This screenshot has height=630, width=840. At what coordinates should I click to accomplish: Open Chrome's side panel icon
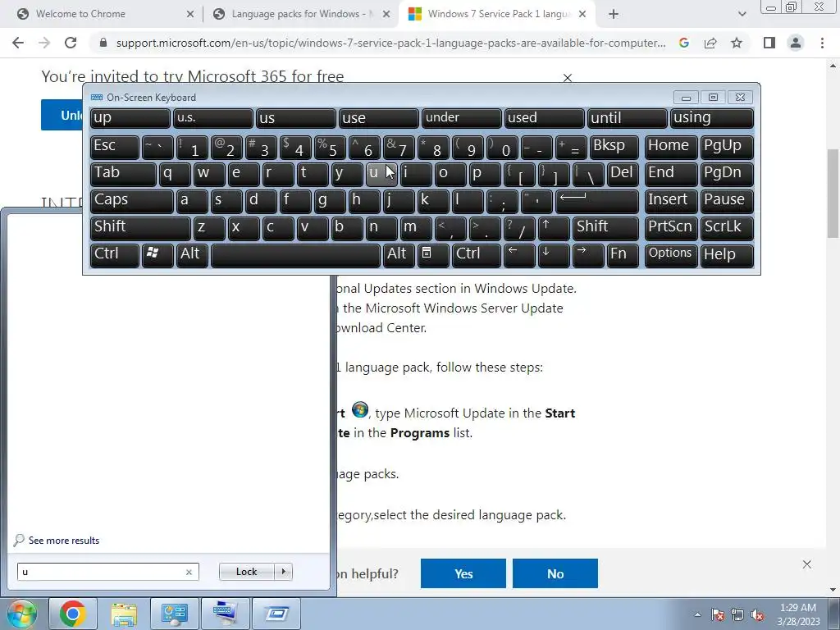tap(769, 43)
